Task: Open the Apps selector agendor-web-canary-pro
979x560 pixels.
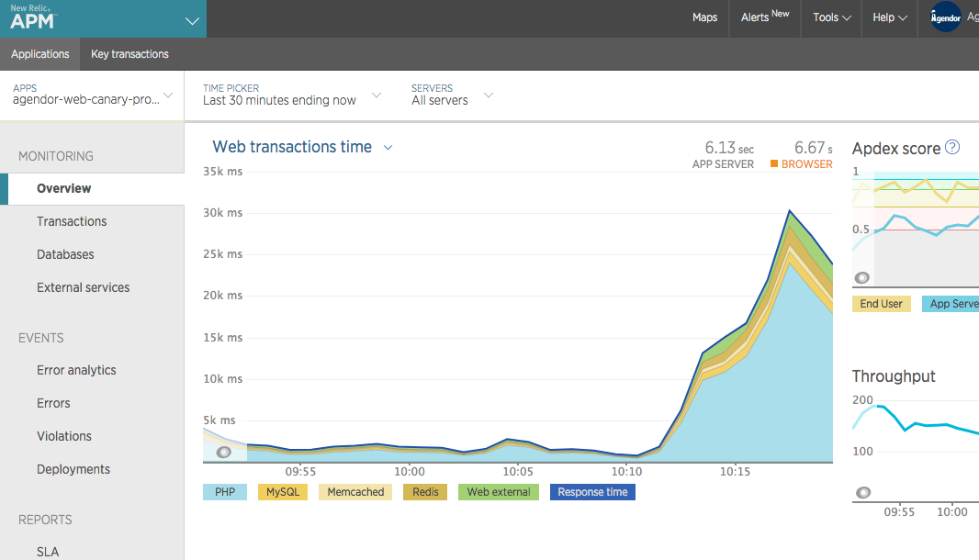Action: click(x=93, y=95)
